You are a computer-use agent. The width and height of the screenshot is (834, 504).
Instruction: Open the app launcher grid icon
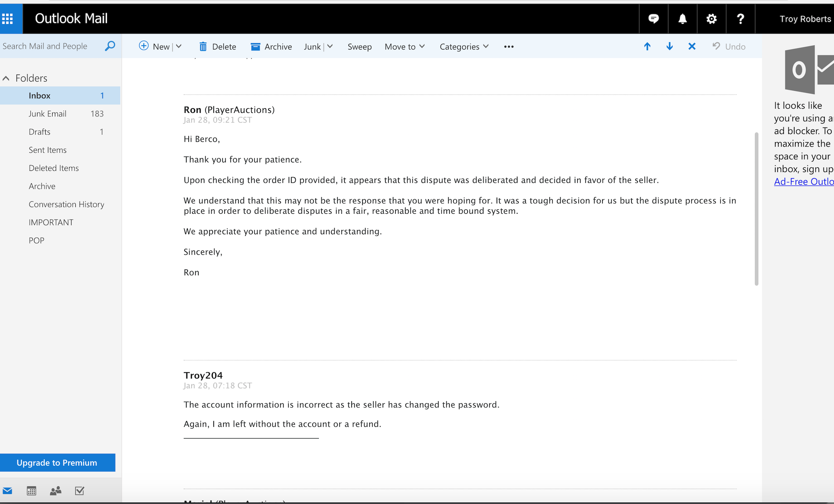click(x=8, y=19)
